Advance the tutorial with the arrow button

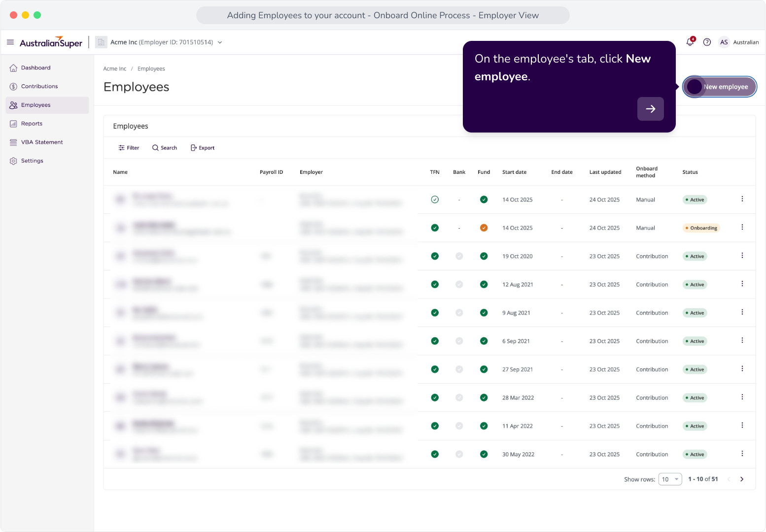651,109
